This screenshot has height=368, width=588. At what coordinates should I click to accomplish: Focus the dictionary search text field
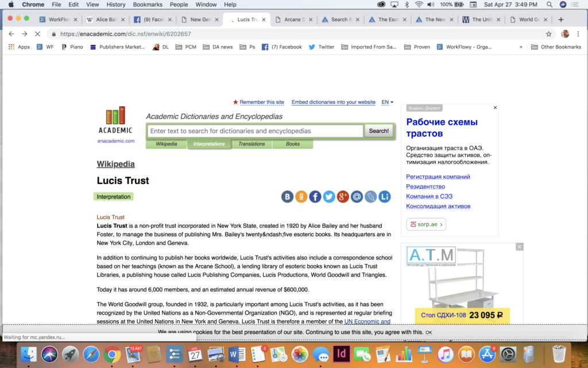click(256, 131)
